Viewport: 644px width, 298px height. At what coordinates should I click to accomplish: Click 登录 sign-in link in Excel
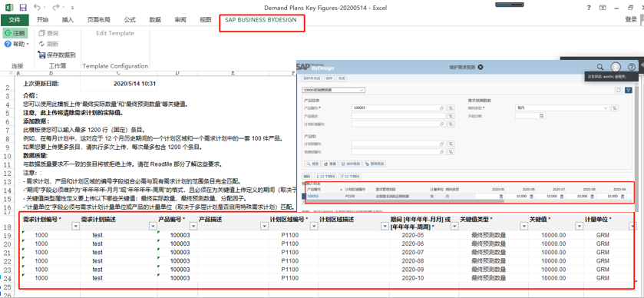click(x=631, y=19)
